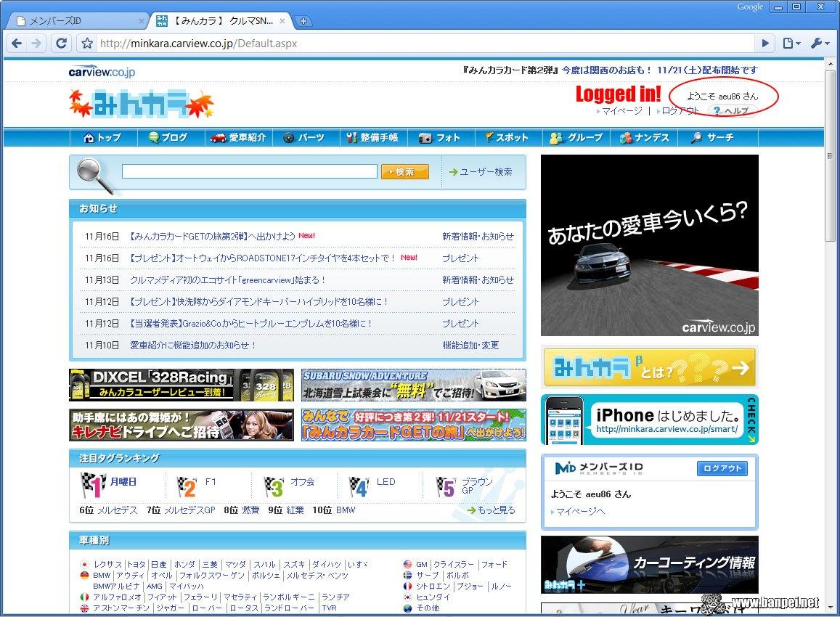This screenshot has height=617, width=840.
Task: Click the あなたの愛車今いくら advertisement
Action: coord(650,245)
